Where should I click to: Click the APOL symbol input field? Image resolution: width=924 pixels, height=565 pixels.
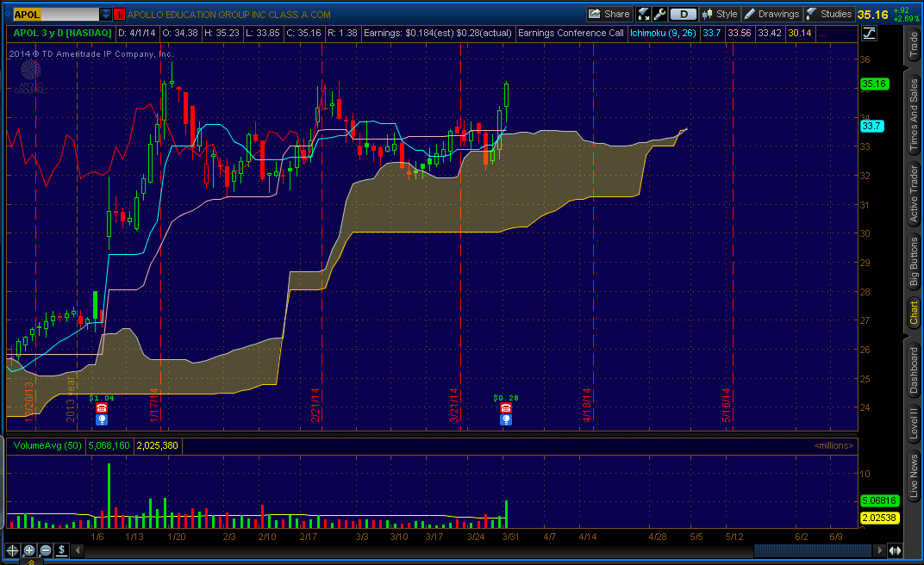(55, 15)
